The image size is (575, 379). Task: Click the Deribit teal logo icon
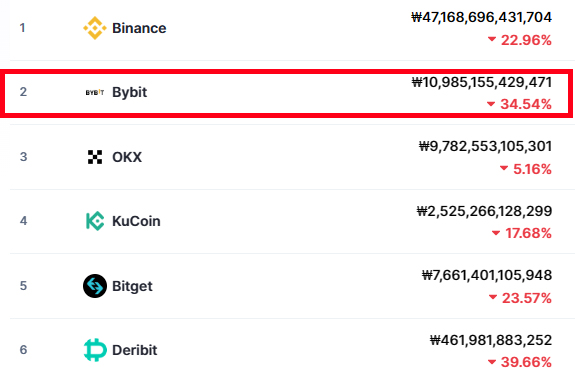[95, 350]
